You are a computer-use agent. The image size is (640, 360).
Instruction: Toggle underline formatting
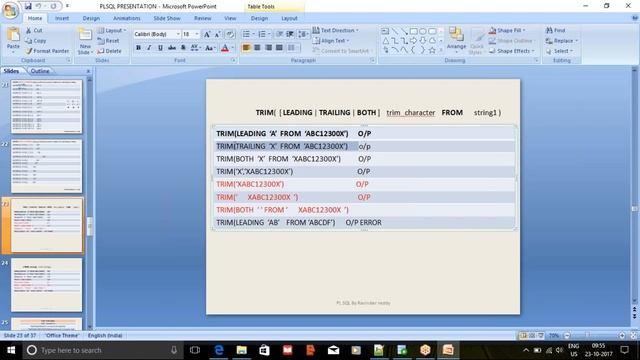(160, 48)
